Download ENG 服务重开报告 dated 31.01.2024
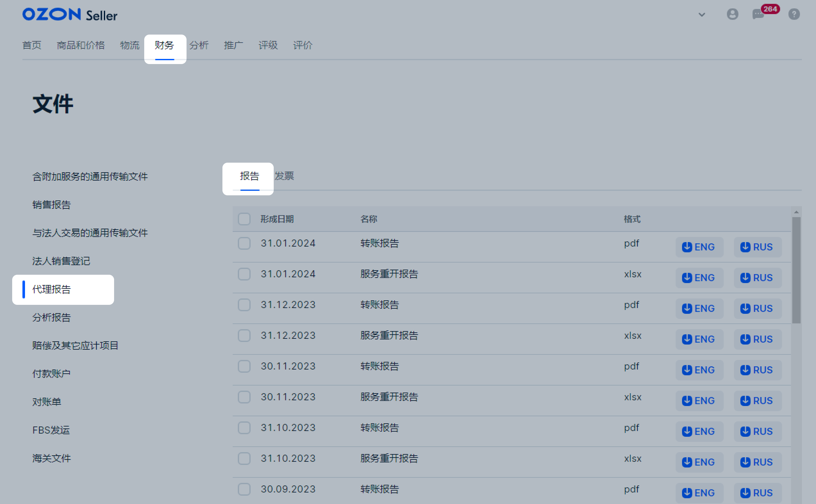The width and height of the screenshot is (816, 504). point(699,278)
